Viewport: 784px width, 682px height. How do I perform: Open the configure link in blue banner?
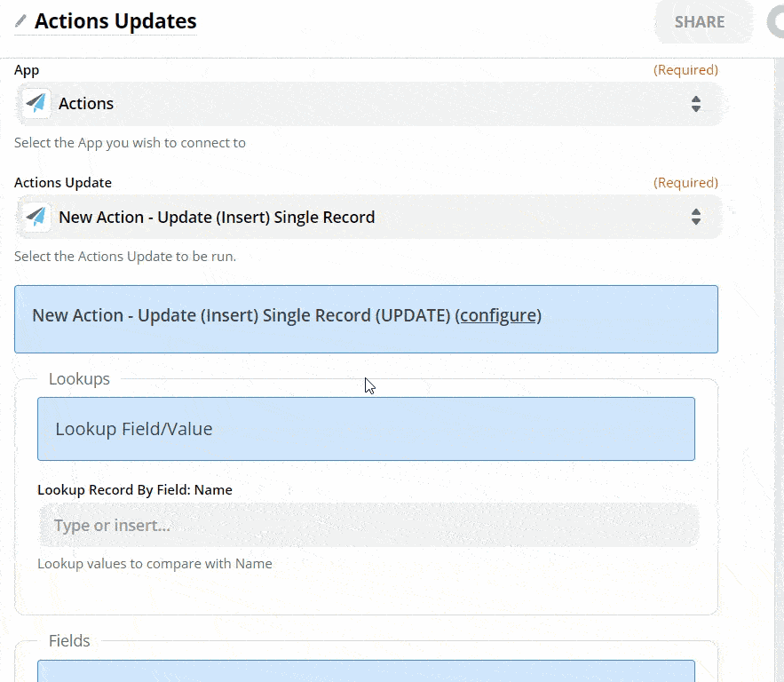[498, 316]
